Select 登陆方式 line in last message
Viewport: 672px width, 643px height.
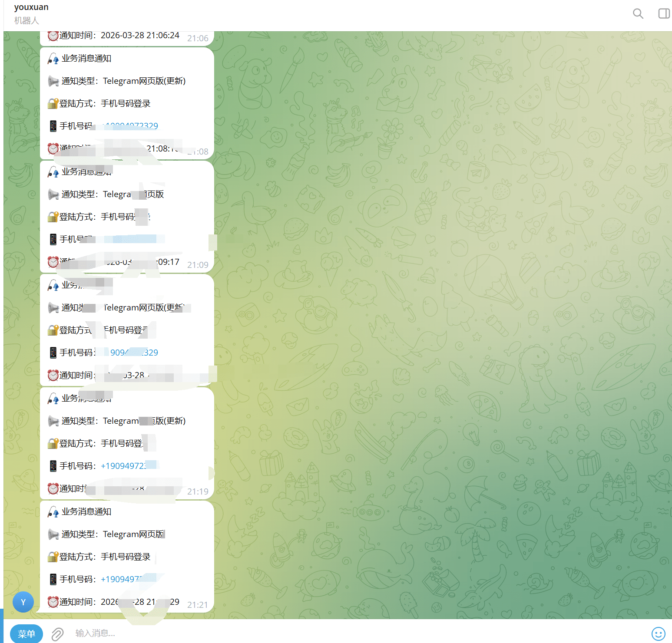coord(99,557)
